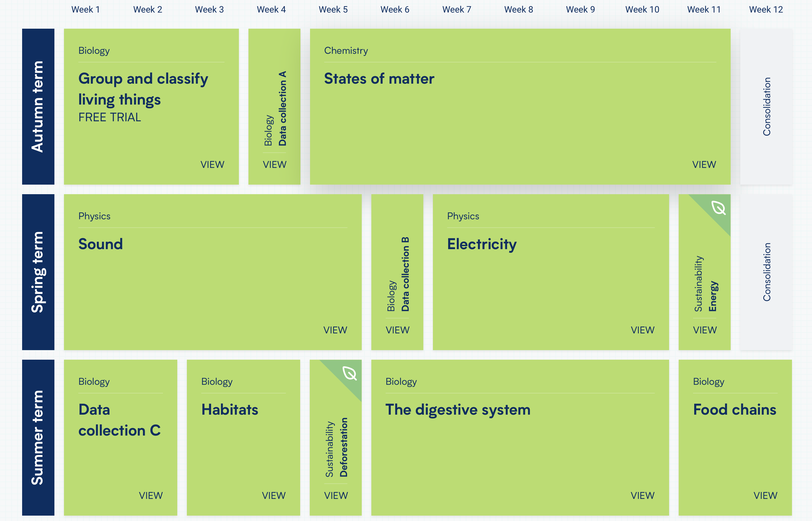Click the Week 6 column header
The height and width of the screenshot is (521, 812).
[395, 10]
